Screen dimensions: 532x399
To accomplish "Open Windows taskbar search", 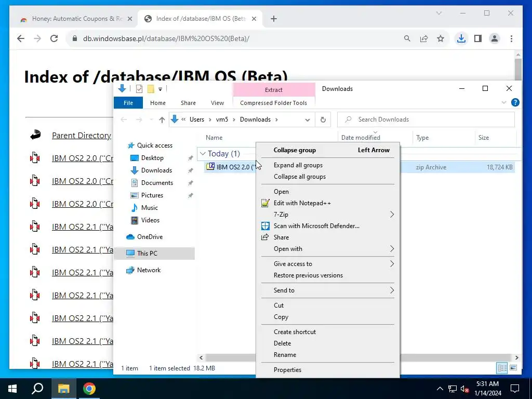I will point(37,389).
